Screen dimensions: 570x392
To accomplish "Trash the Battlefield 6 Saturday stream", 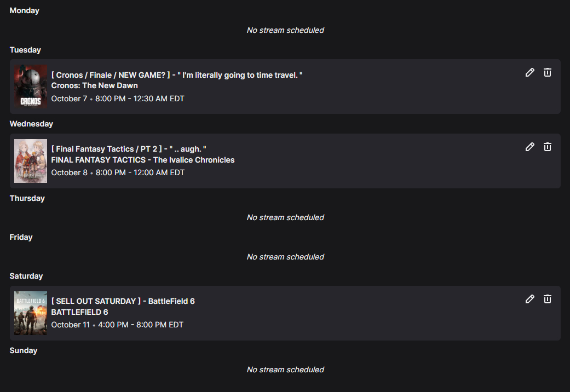I will 548,299.
